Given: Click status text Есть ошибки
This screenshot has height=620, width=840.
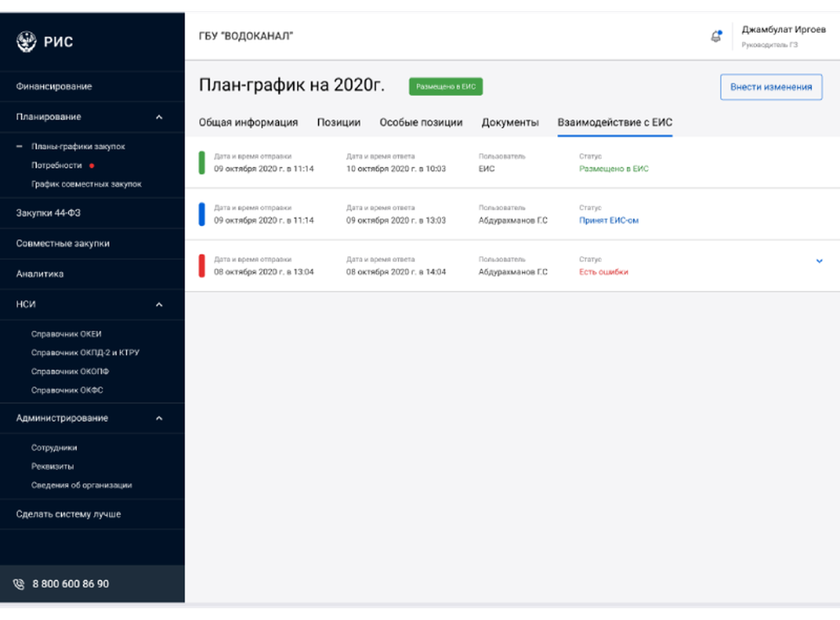Looking at the screenshot, I should coord(603,272).
